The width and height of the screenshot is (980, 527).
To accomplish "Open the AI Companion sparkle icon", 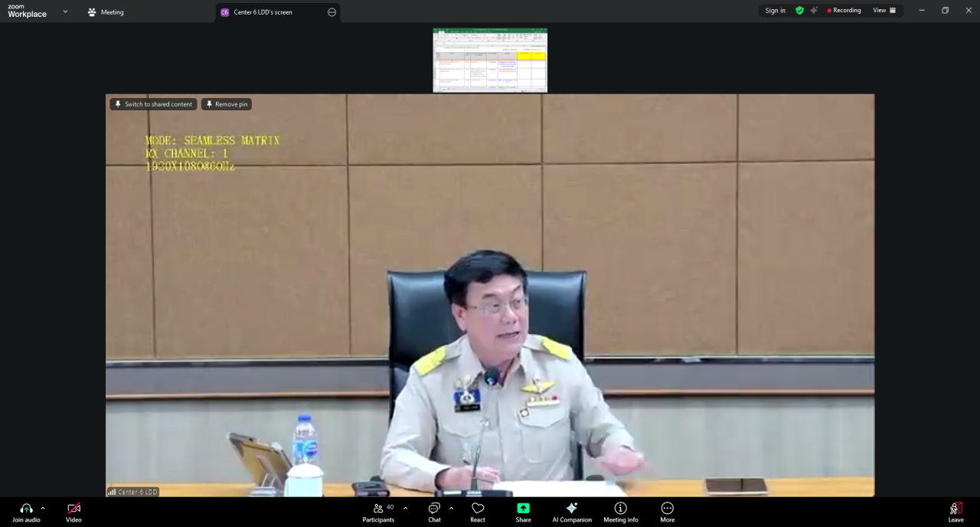I will [x=571, y=508].
